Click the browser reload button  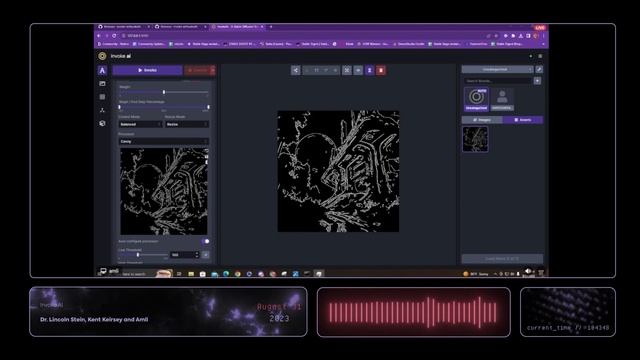pyautogui.click(x=114, y=36)
